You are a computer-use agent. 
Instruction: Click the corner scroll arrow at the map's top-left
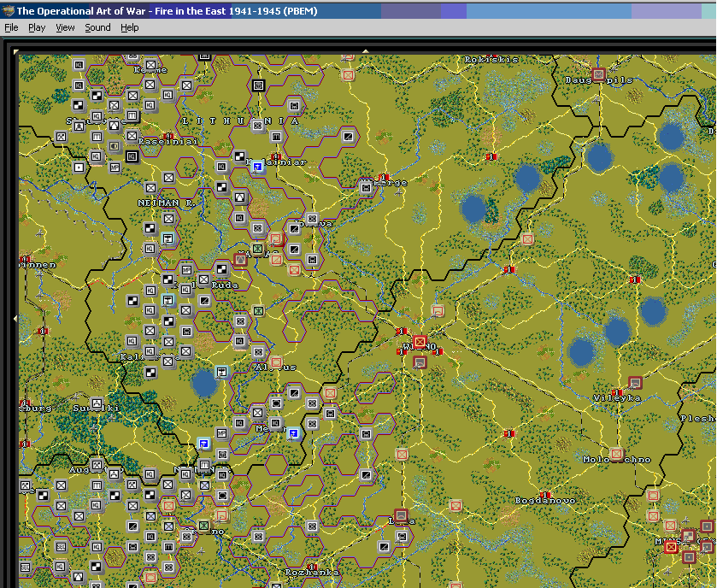(x=16, y=51)
